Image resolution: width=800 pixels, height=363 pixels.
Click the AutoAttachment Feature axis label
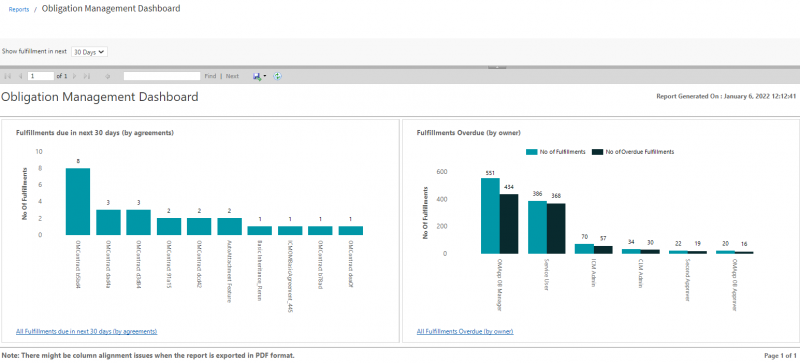229,271
